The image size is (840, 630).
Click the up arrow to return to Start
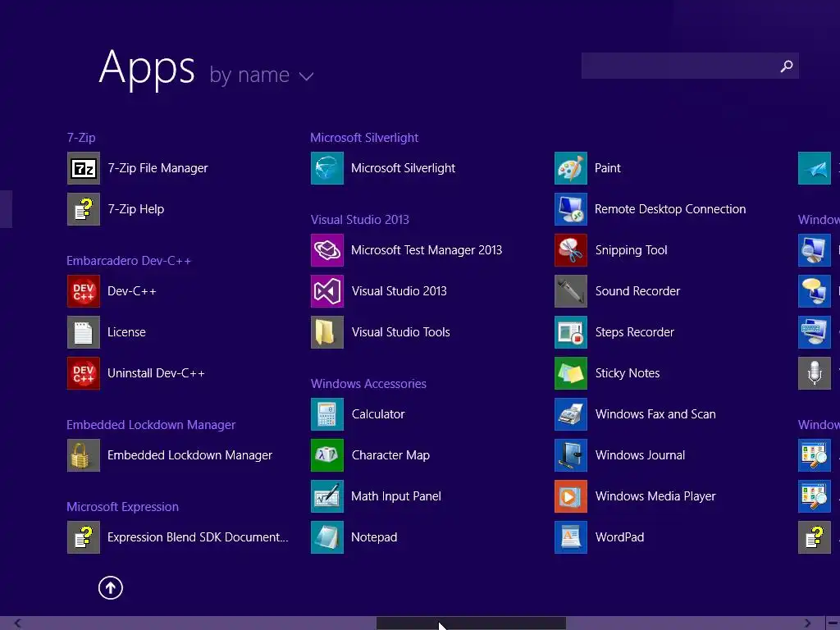(x=111, y=587)
